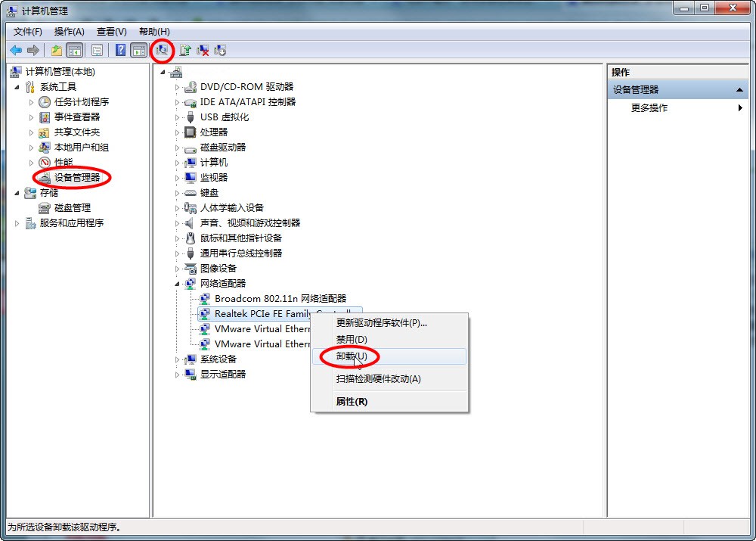Click the Broadcom 802.11n adapter icon
The width and height of the screenshot is (756, 541).
205,299
